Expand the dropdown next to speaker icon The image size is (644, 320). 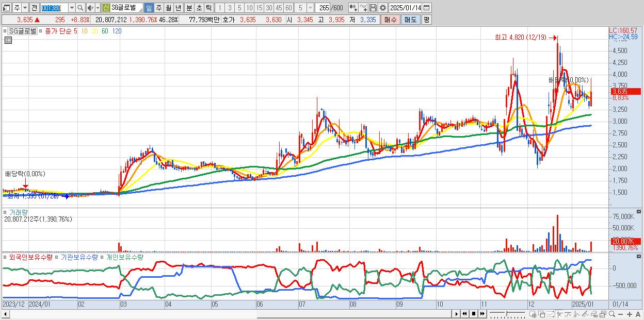click(98, 8)
